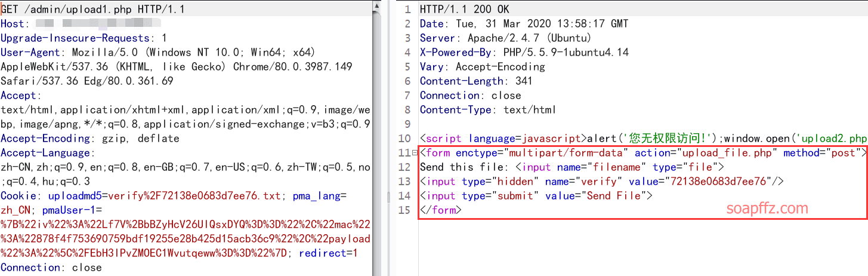The width and height of the screenshot is (868, 276).
Task: Collapse the form block fold marker at line 11
Action: point(415,154)
